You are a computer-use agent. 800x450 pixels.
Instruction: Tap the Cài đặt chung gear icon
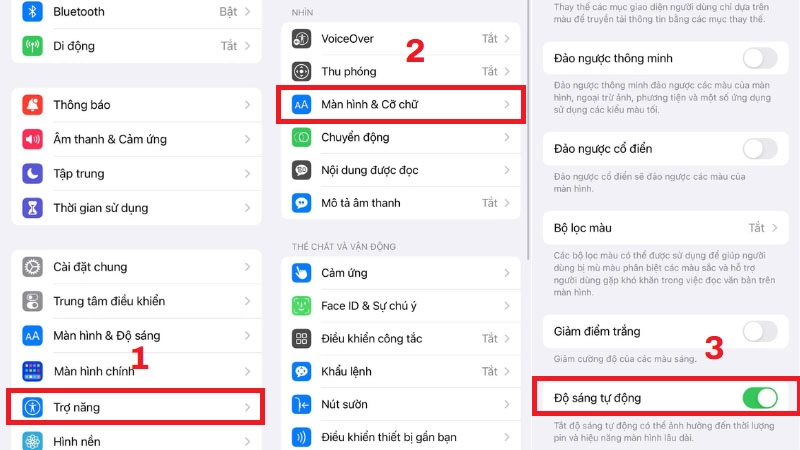click(32, 267)
